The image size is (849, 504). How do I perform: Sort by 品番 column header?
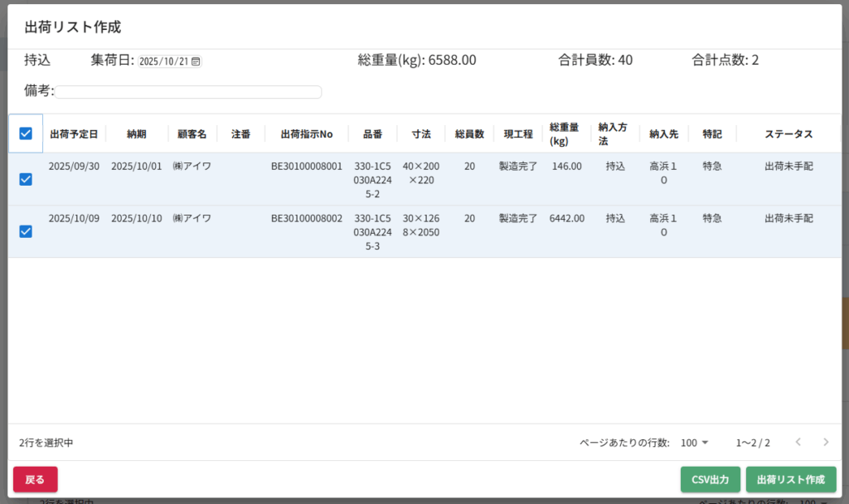tap(372, 134)
